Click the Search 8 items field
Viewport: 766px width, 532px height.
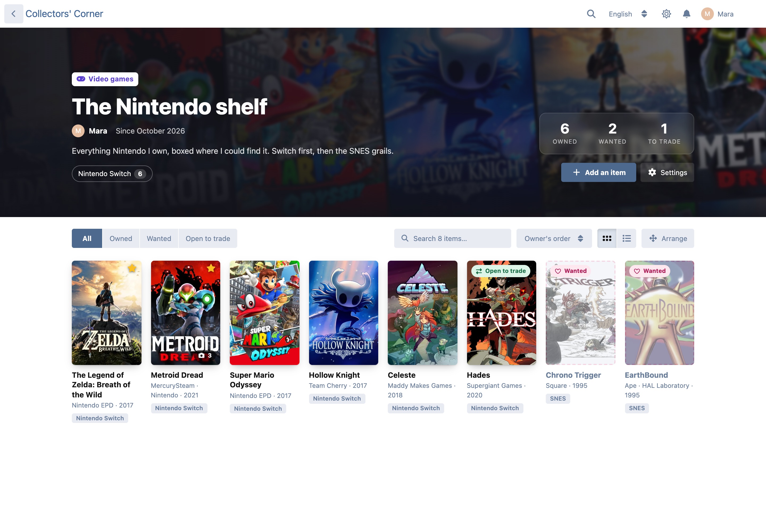pos(452,238)
